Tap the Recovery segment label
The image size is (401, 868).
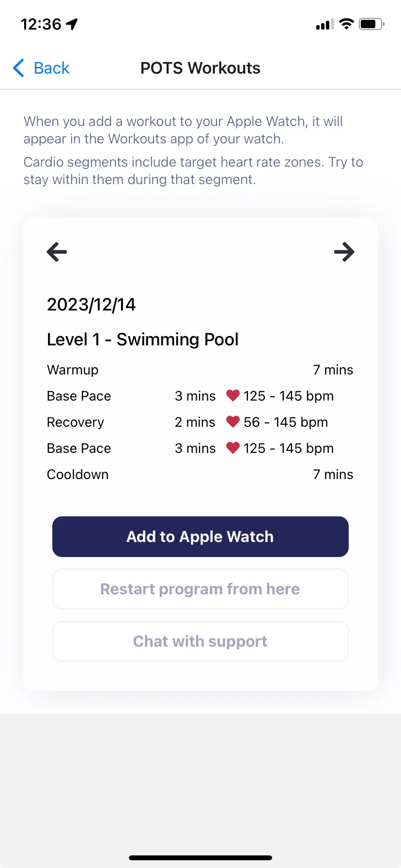[x=76, y=422]
